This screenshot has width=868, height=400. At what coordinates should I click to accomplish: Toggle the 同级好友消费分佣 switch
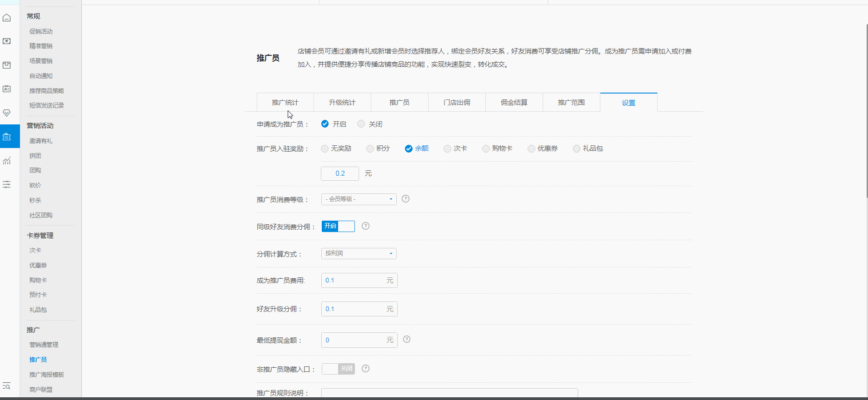point(338,226)
